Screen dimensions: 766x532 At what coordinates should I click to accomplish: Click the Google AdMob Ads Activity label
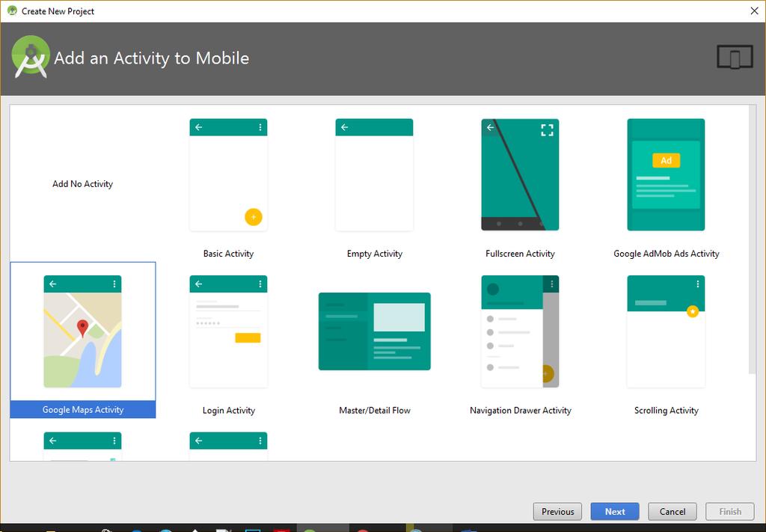[666, 254]
